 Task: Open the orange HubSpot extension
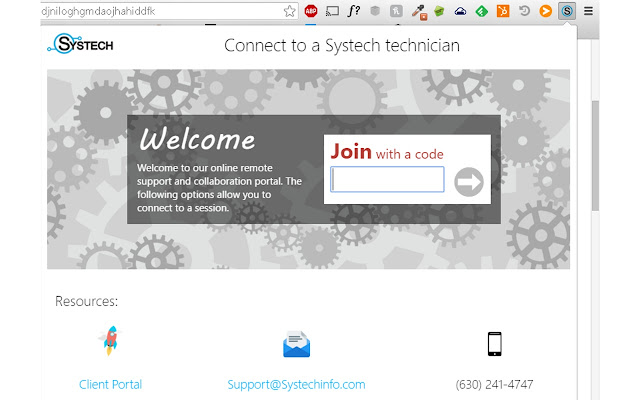coord(503,11)
